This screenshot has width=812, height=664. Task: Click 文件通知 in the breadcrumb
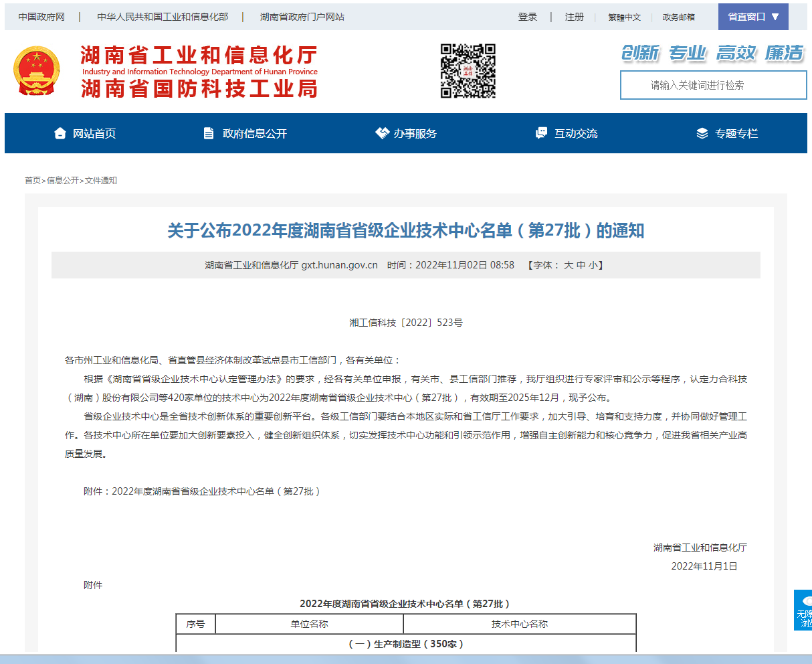(101, 180)
